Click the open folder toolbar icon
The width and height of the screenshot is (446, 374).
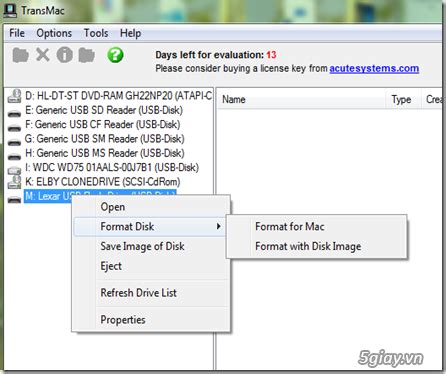20,55
